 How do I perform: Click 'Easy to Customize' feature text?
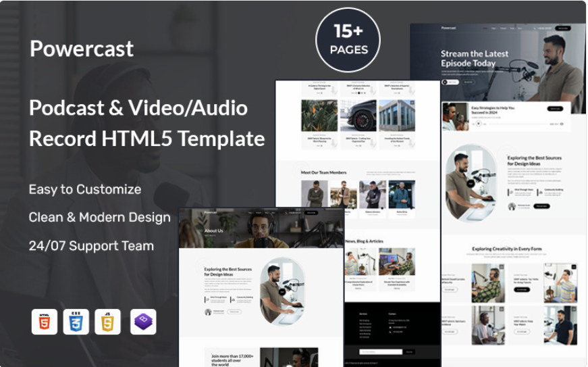(85, 189)
